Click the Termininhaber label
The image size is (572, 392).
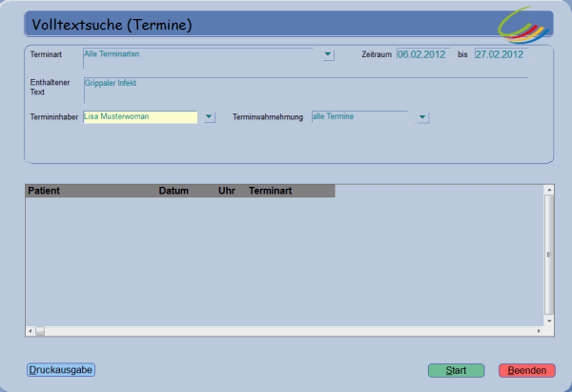pyautogui.click(x=54, y=117)
